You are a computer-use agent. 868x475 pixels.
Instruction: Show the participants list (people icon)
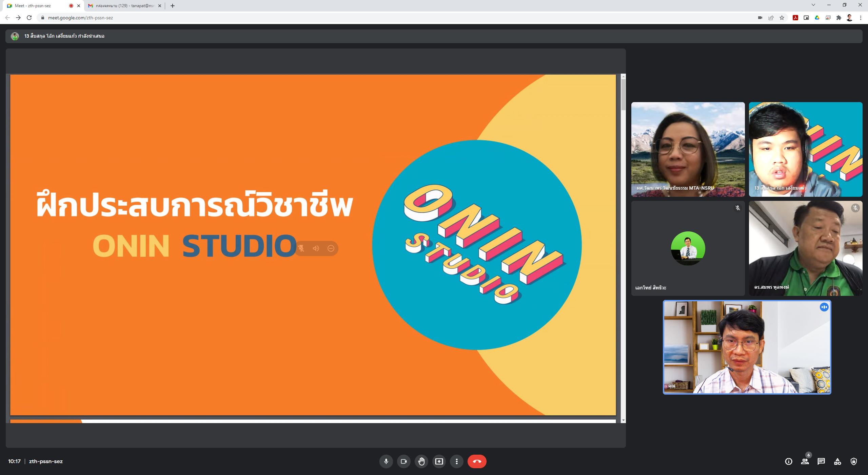click(805, 461)
